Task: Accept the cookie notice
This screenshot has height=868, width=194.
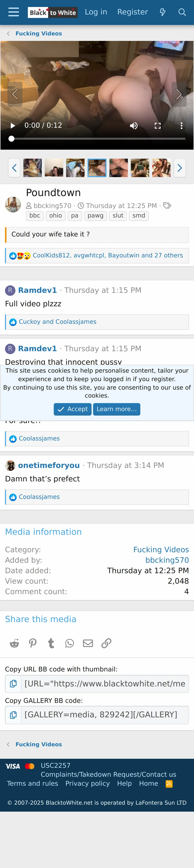Action: 73,409
